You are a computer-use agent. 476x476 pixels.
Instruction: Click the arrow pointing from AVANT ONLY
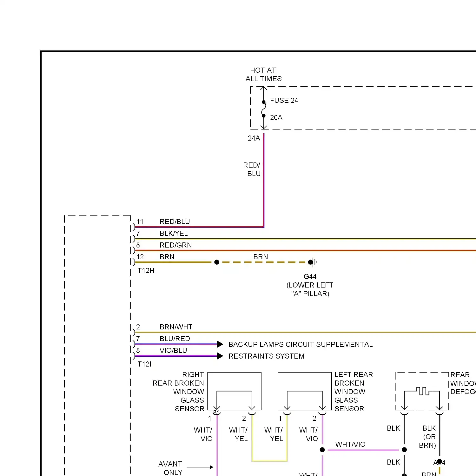coord(200,467)
